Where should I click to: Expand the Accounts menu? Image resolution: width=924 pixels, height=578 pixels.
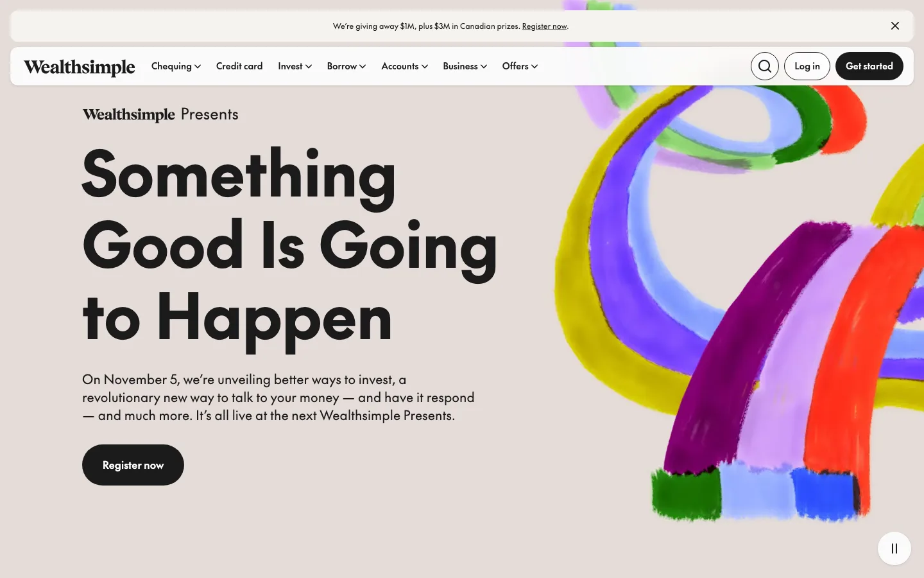coord(404,66)
